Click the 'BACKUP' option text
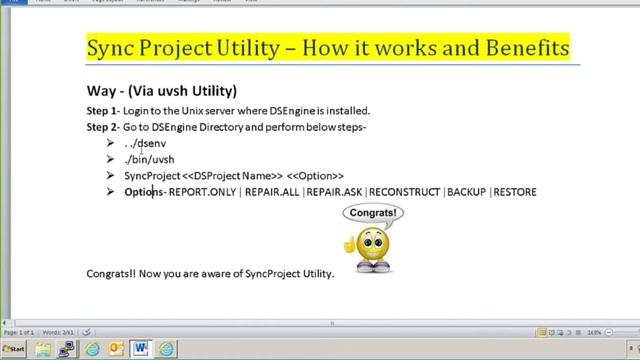 (467, 192)
